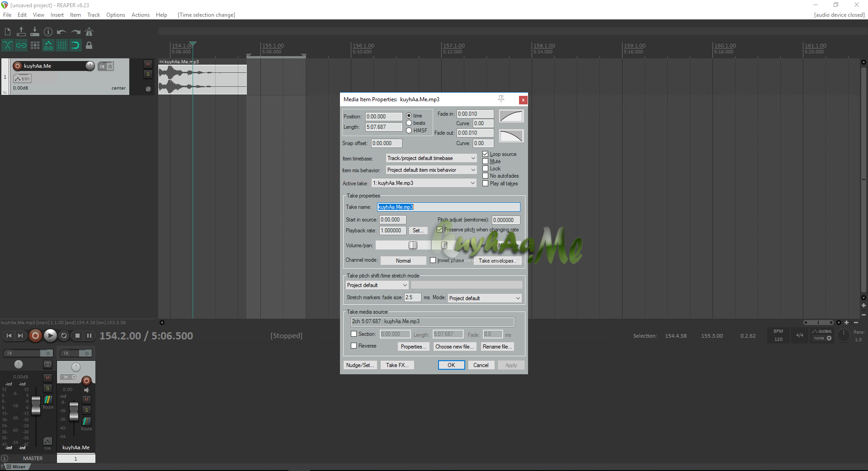Open trim envelope button on track panel
The width and height of the screenshot is (868, 471).
(22, 79)
